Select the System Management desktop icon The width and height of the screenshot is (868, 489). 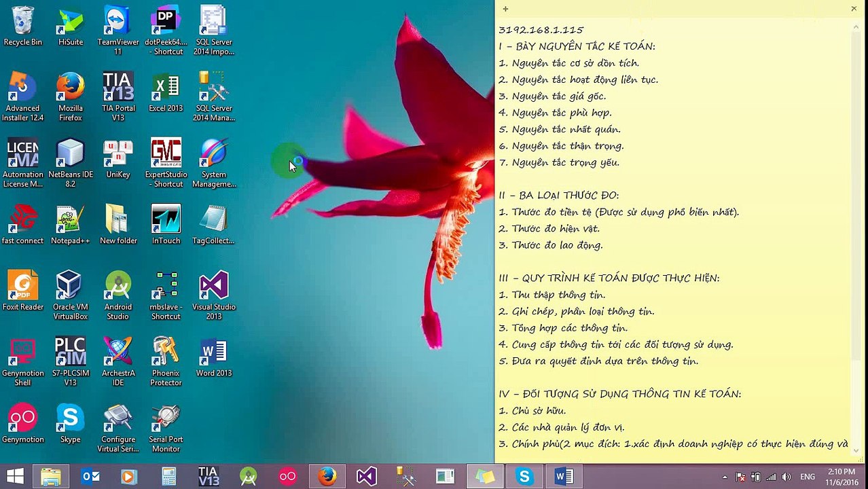coord(213,163)
